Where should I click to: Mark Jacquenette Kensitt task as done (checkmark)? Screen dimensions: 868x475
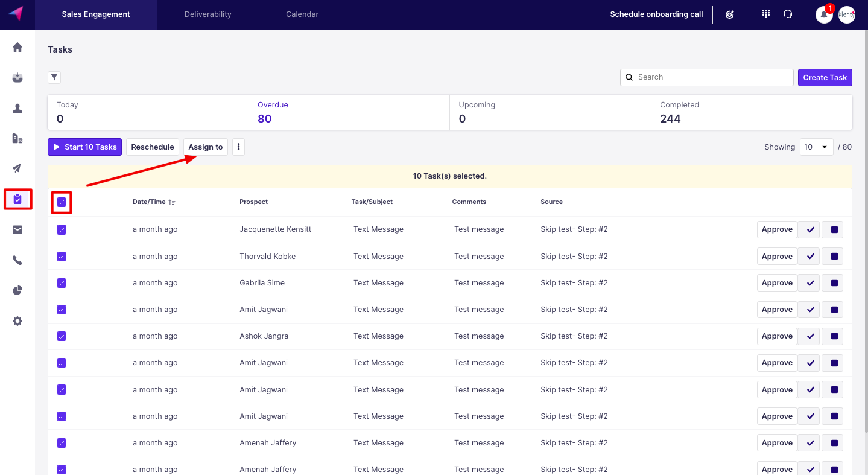[x=809, y=229]
